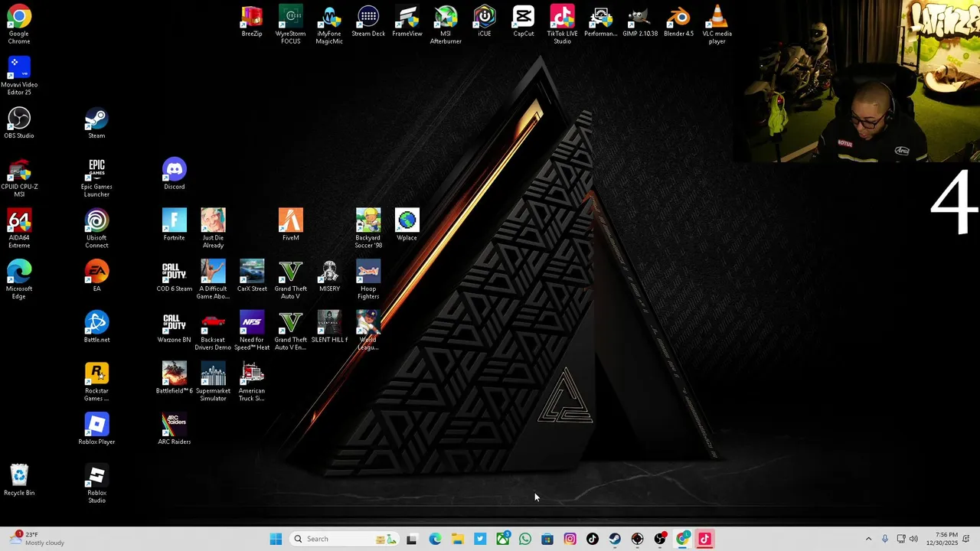Select American Truck Simulator icon
Image resolution: width=980 pixels, height=551 pixels.
(252, 382)
